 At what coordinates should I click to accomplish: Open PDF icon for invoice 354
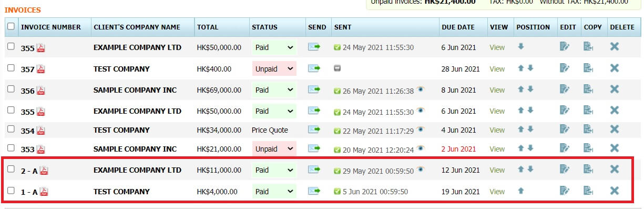pos(41,131)
